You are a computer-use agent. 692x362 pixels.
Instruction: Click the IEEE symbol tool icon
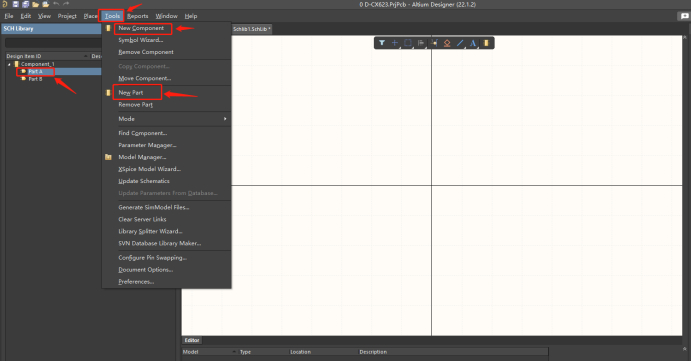[447, 43]
